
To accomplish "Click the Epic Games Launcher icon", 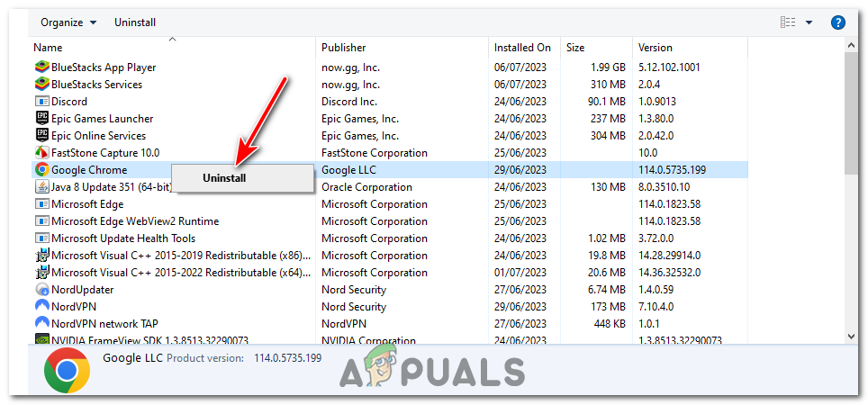I will tap(41, 119).
